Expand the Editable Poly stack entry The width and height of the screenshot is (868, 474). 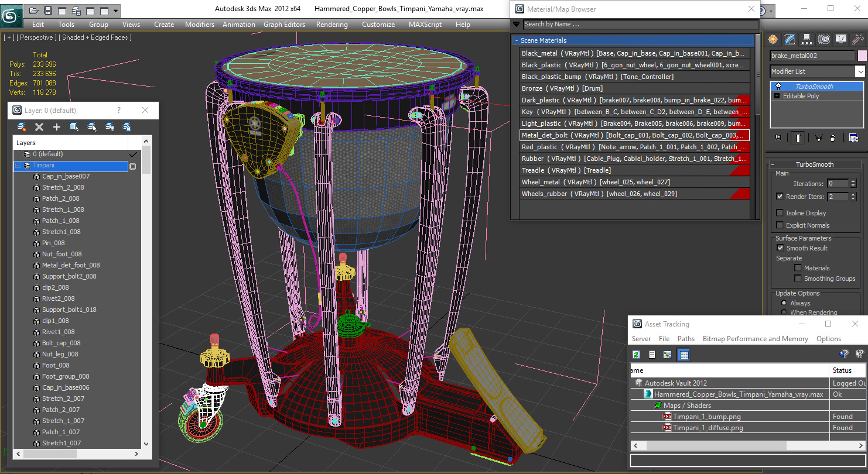pyautogui.click(x=777, y=96)
